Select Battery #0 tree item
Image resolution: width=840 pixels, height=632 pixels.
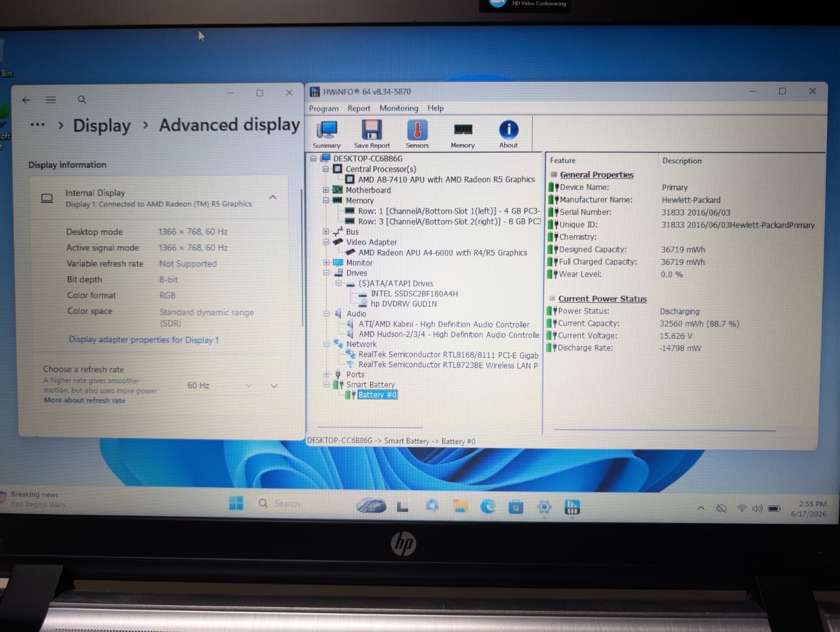click(x=377, y=395)
